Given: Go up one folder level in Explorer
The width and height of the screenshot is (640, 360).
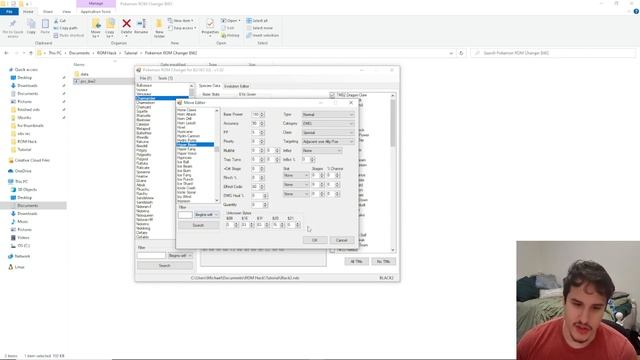Looking at the screenshot, I should tap(31, 53).
